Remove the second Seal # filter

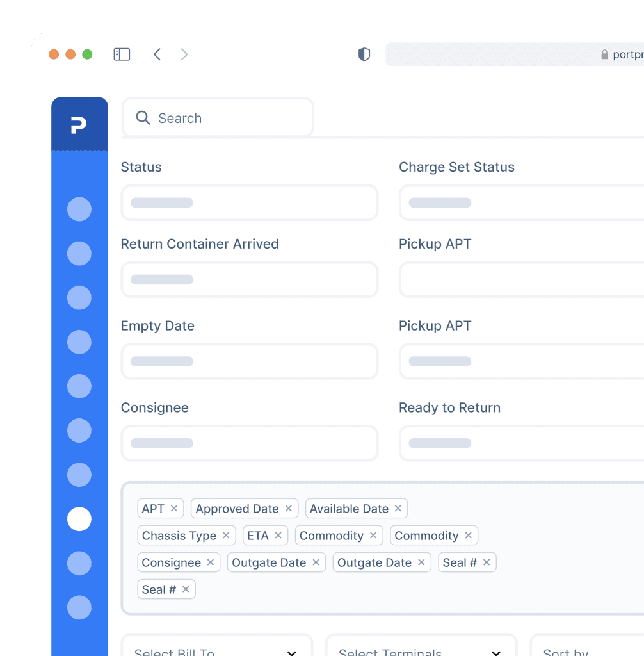(185, 589)
